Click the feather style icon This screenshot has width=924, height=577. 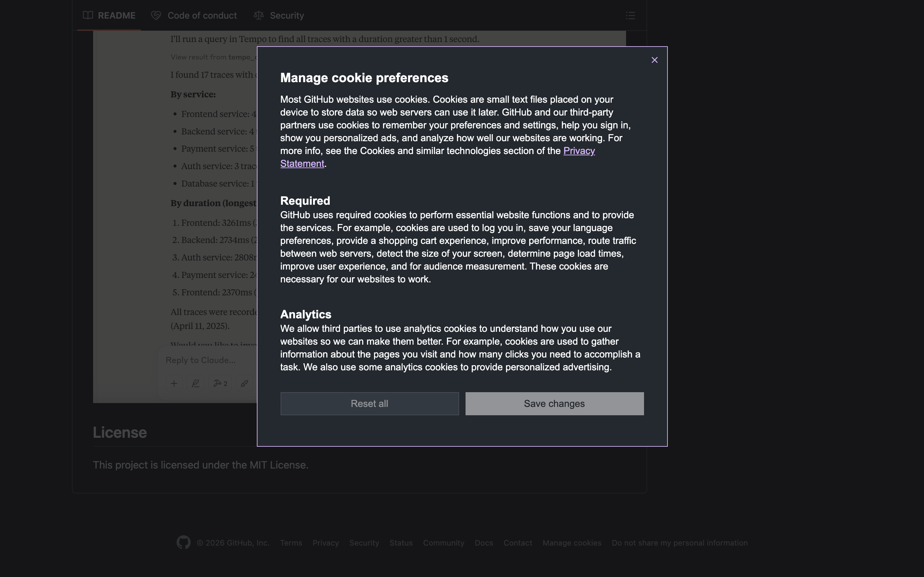(x=196, y=383)
